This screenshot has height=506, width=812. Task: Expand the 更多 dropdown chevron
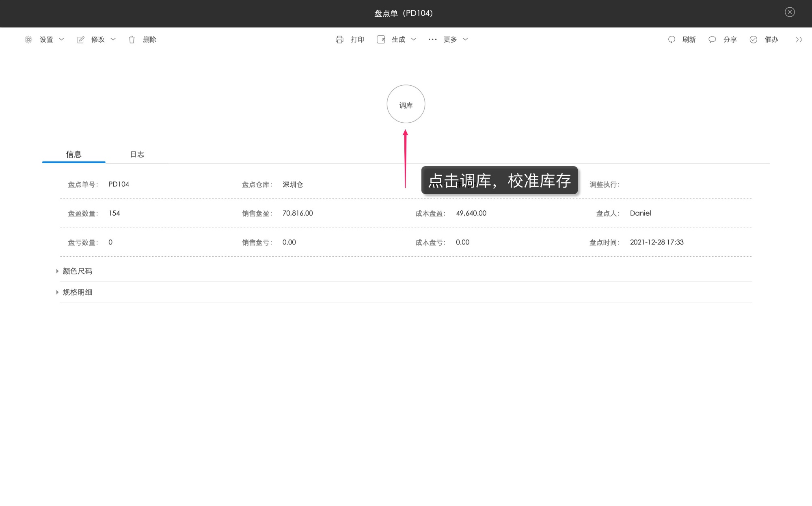pos(466,39)
